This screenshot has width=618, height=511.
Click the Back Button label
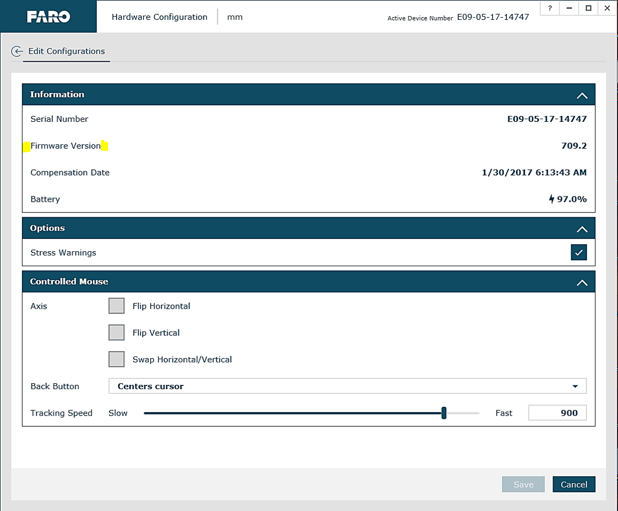coord(55,386)
